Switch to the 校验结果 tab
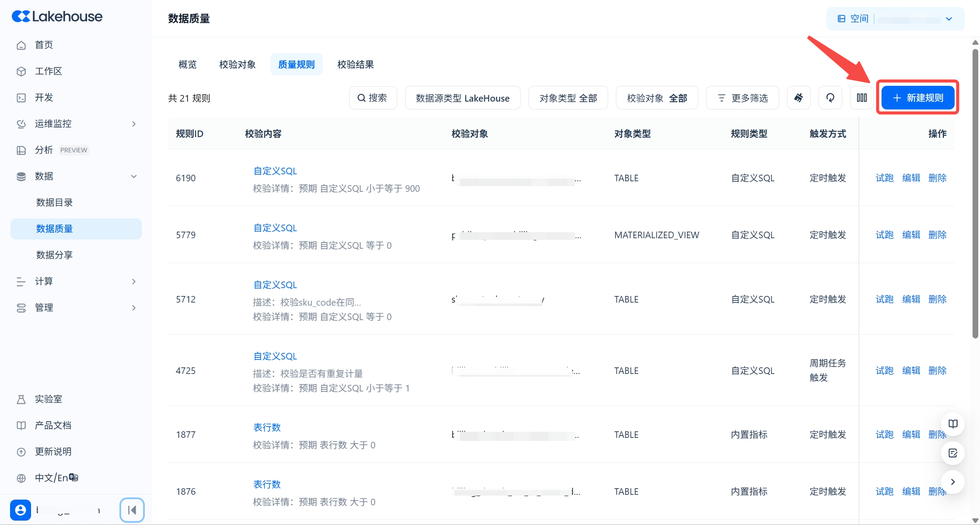 coord(355,64)
